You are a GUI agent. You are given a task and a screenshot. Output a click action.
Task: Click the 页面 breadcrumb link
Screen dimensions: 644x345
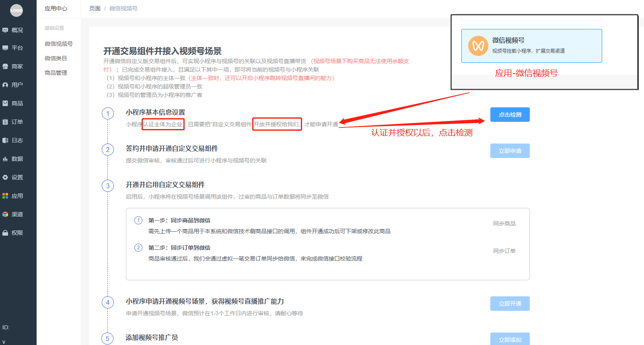95,8
